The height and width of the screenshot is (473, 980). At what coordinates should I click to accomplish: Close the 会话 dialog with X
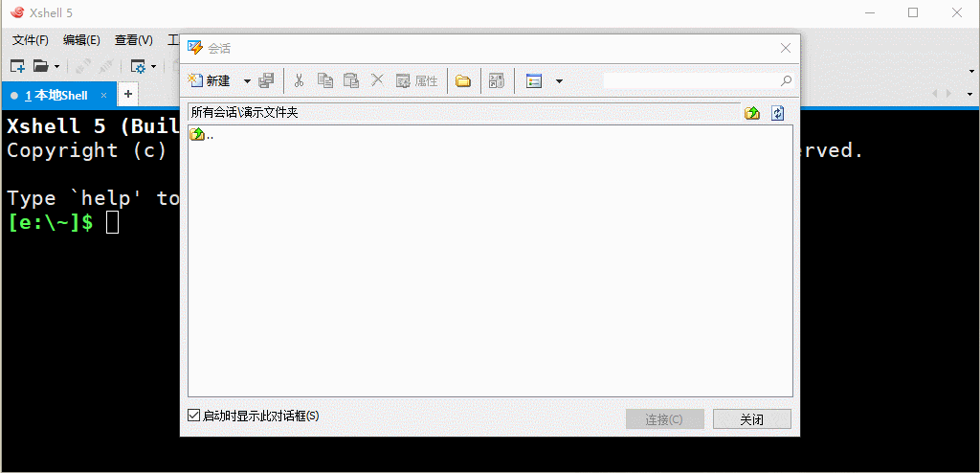tap(786, 48)
